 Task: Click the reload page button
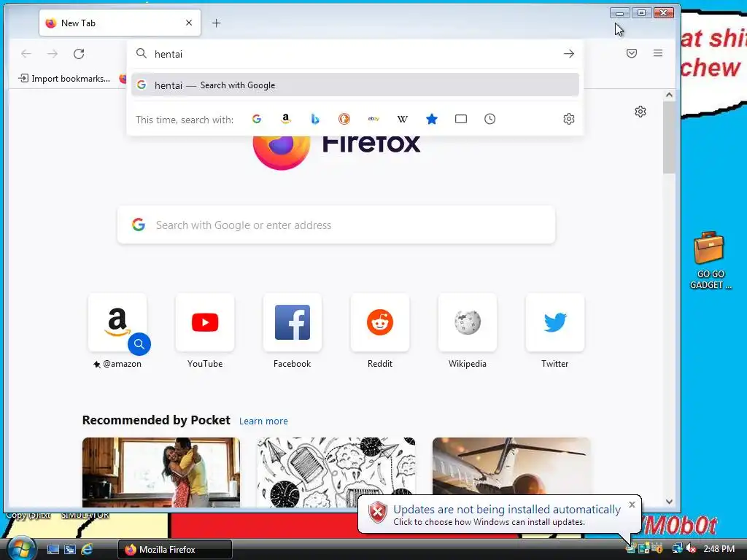[x=79, y=54]
